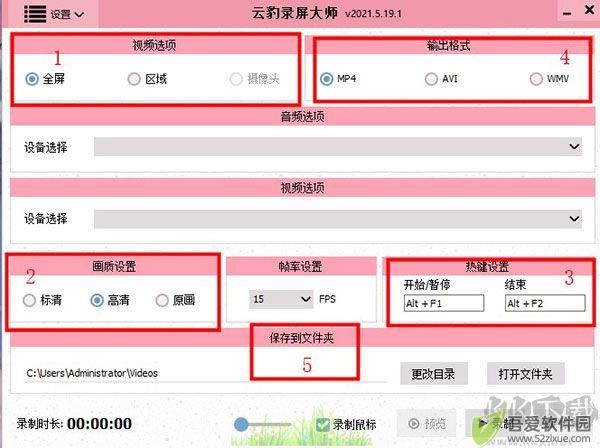Screen dimensions: 600x448
Task: Click the 预览 preview button
Action: tap(427, 424)
